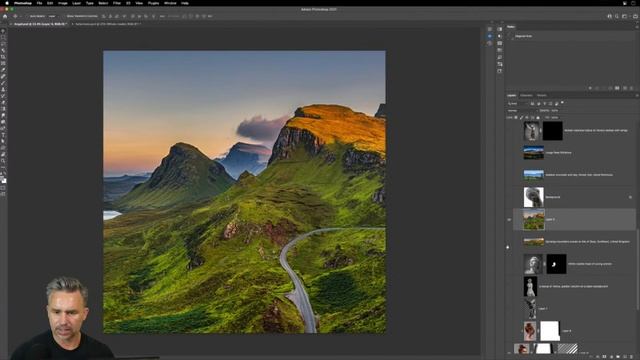The height and width of the screenshot is (360, 640).
Task: Click the Share icon at top right
Action: coord(636,16)
